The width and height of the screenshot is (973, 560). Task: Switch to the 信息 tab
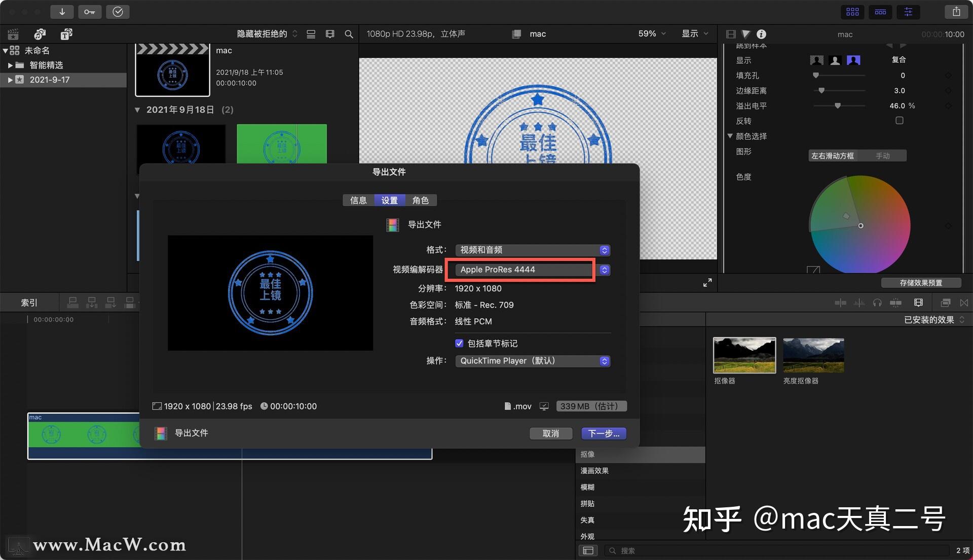(358, 200)
